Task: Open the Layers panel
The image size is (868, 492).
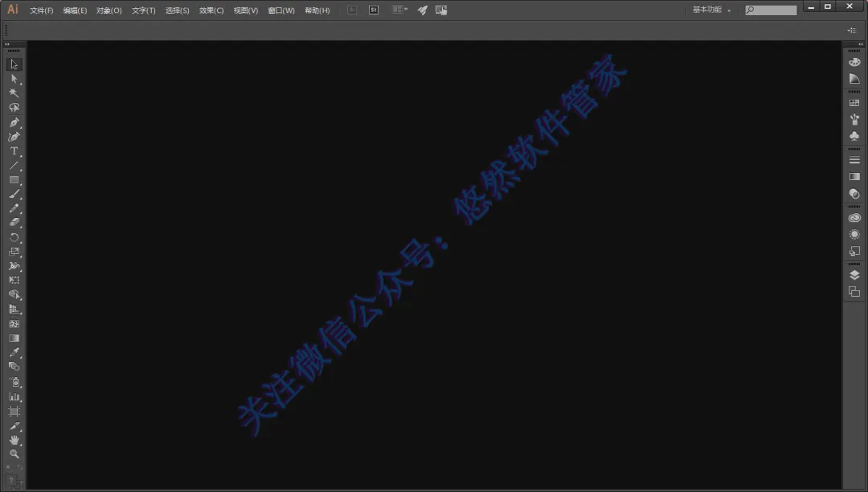Action: [854, 275]
